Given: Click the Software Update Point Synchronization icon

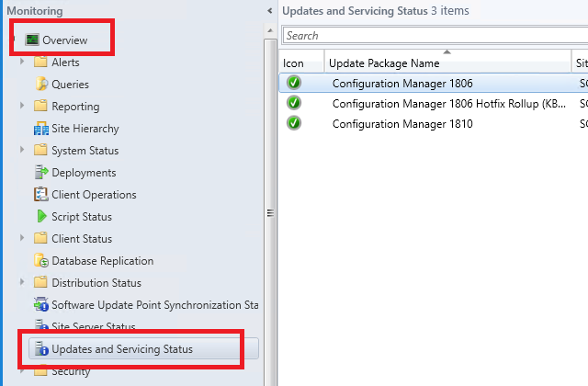Looking at the screenshot, I should [41, 304].
